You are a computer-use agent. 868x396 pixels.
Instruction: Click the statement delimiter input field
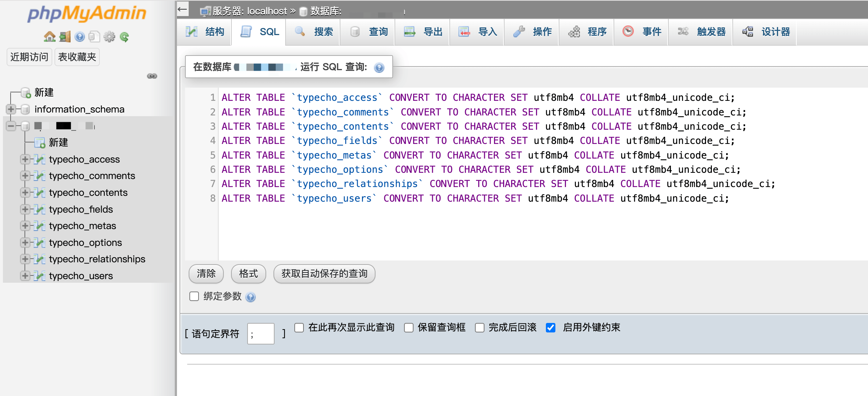point(260,333)
